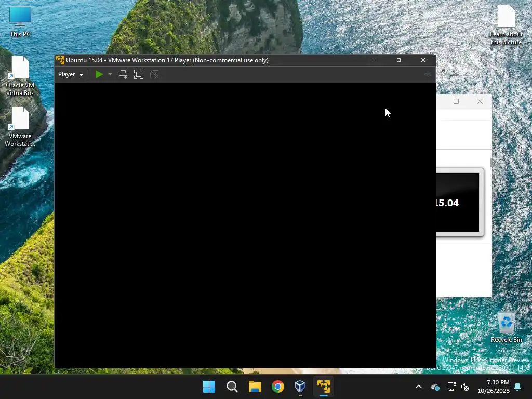The image size is (532, 399).
Task: Open taskbar Search
Action: (232, 387)
